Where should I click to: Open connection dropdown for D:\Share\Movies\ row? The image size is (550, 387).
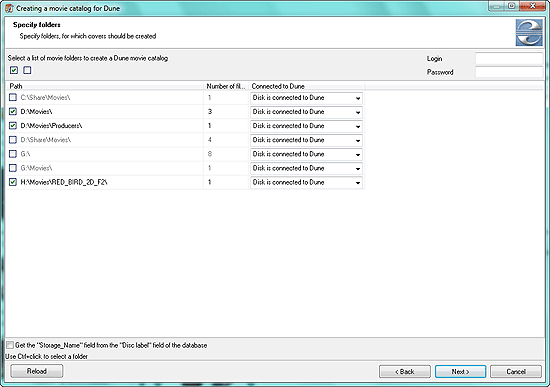[x=306, y=140]
